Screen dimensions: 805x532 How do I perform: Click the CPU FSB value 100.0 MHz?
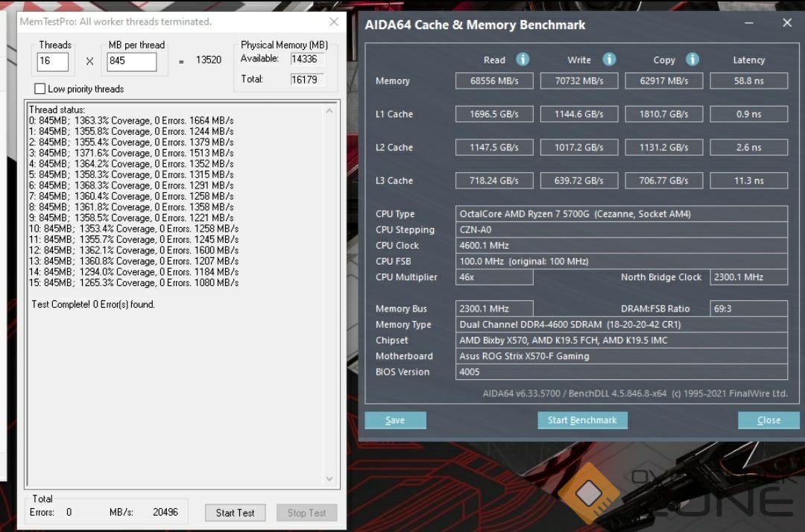pyautogui.click(x=622, y=261)
